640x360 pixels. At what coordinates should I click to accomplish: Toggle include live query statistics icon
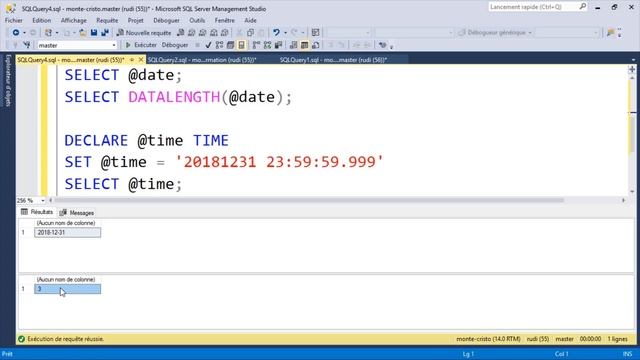coord(267,45)
